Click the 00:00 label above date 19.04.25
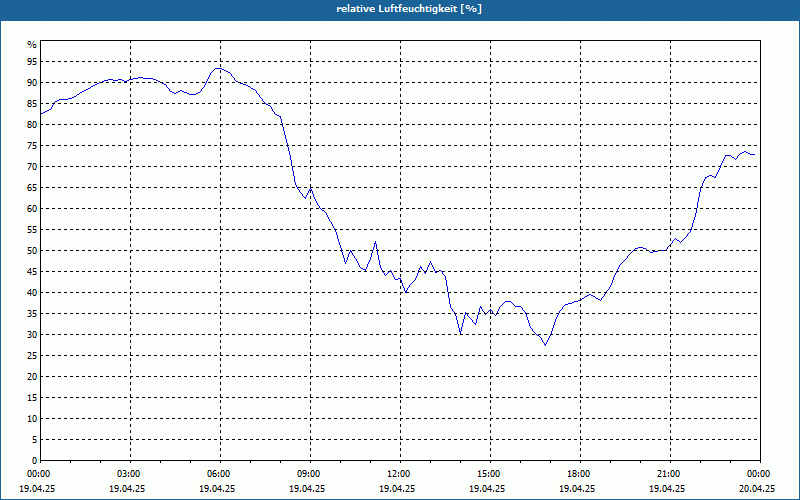 (40, 474)
